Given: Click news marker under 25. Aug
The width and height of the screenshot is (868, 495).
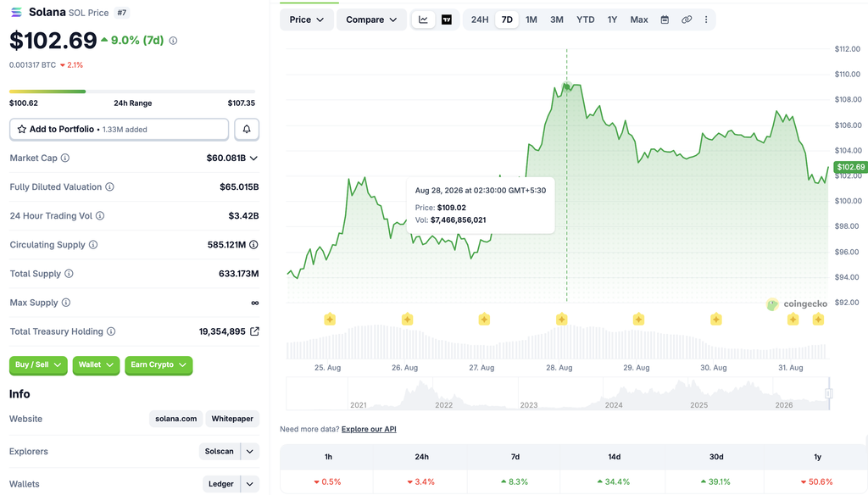Looking at the screenshot, I should [330, 319].
